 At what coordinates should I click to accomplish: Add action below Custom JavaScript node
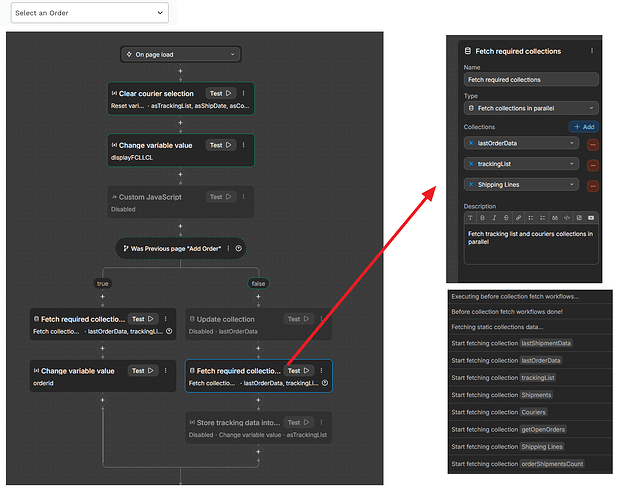[181, 226]
